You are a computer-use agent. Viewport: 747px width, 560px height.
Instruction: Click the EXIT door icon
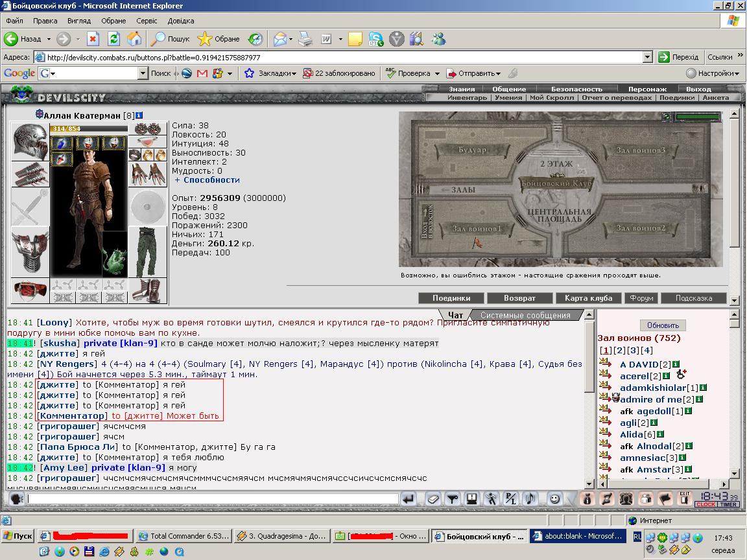coord(684,498)
